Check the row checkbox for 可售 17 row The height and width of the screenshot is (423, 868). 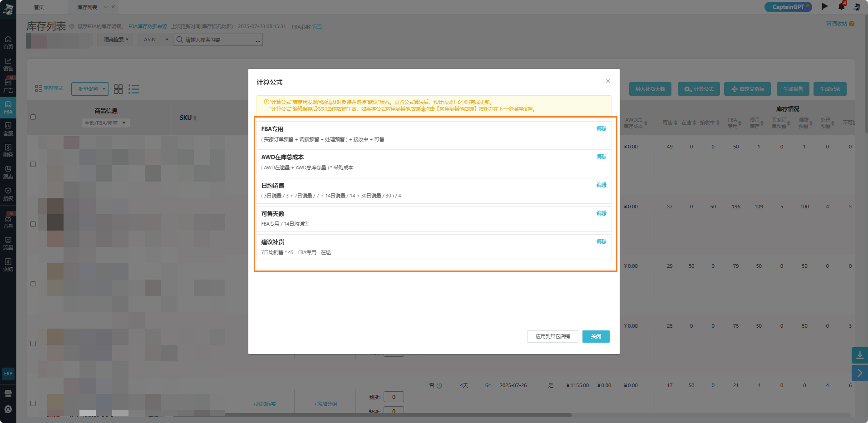click(x=33, y=403)
